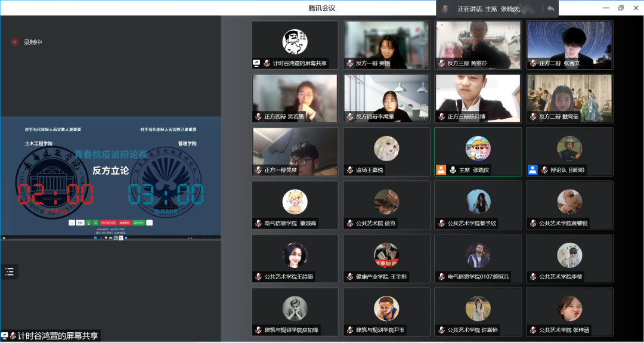Click avatar of 公共艺术学院王詩語
The height and width of the screenshot is (343, 644).
click(295, 255)
